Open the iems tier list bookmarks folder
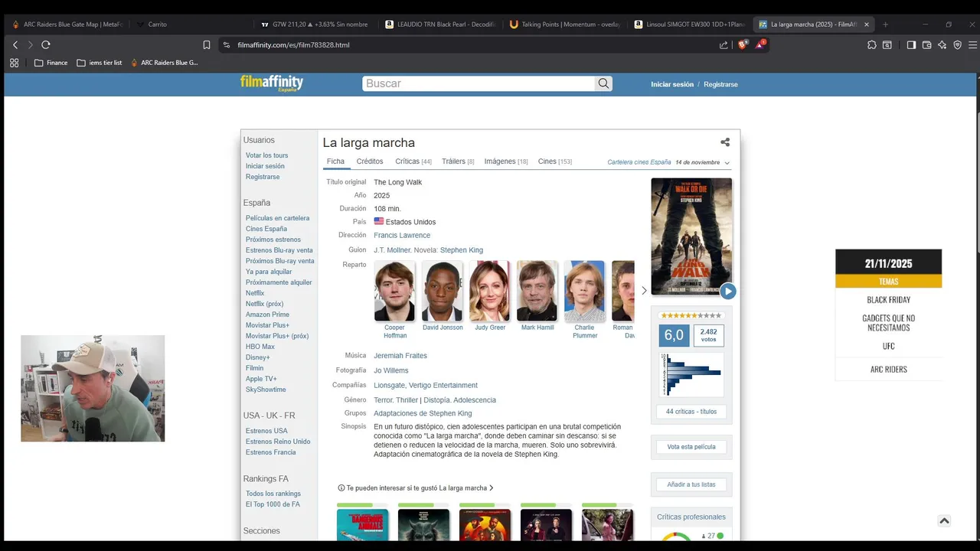The image size is (980, 551). click(x=100, y=63)
